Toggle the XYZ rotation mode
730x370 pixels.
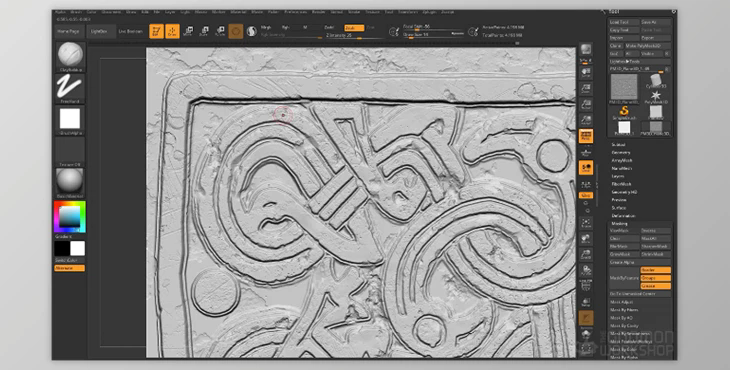(586, 195)
